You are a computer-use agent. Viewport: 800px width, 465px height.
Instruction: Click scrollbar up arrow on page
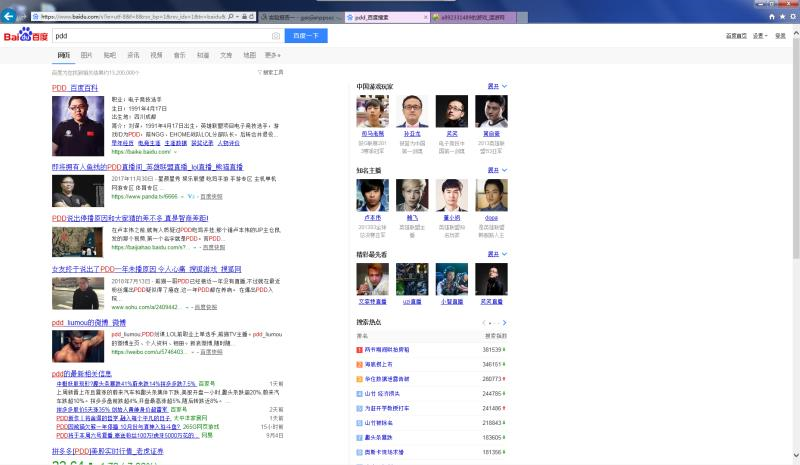click(796, 33)
